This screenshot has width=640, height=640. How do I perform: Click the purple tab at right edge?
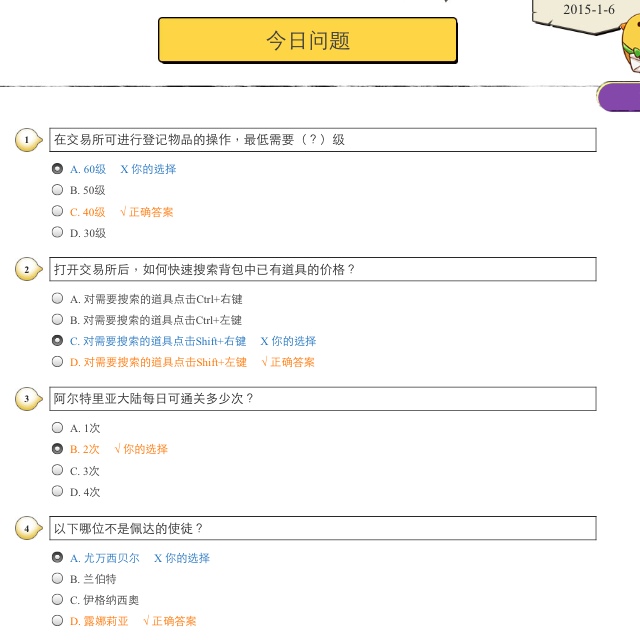[620, 96]
